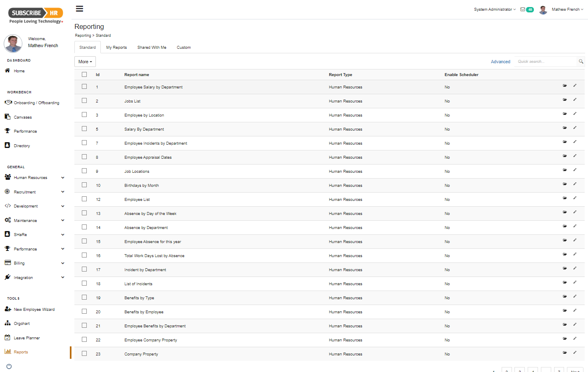Click the Home icon in sidebar

coord(7,71)
